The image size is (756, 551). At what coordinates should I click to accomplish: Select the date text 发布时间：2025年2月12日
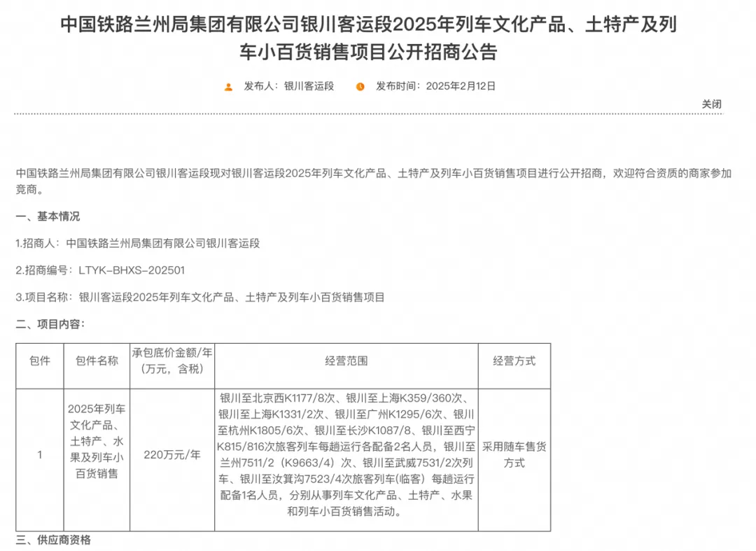click(436, 86)
